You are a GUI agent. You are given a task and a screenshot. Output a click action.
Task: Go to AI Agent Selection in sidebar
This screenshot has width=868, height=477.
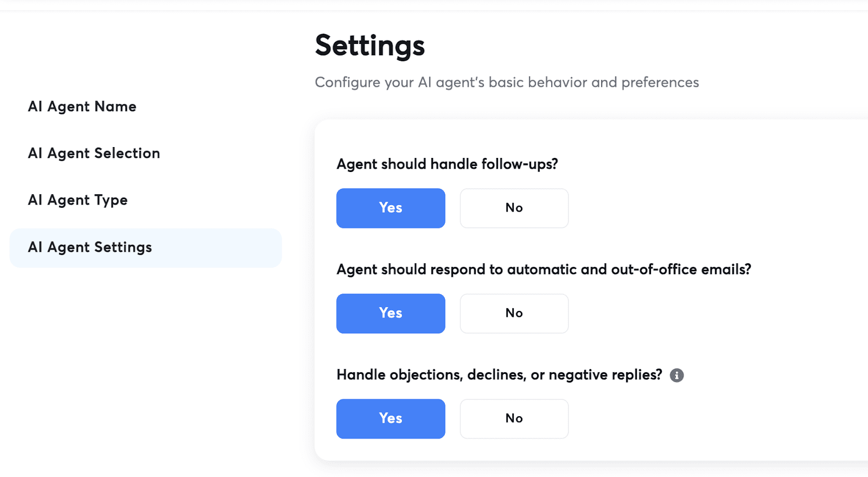(x=94, y=153)
